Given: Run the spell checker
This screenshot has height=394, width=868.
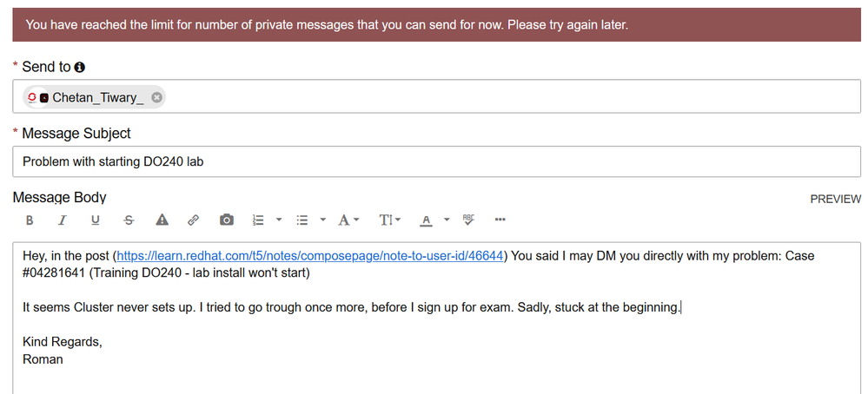Looking at the screenshot, I should click(x=469, y=220).
